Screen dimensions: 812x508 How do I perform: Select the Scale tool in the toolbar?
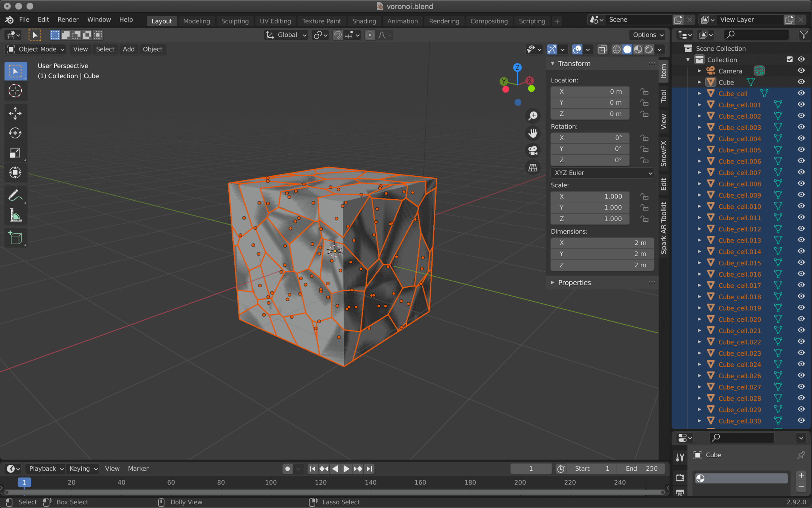(15, 153)
